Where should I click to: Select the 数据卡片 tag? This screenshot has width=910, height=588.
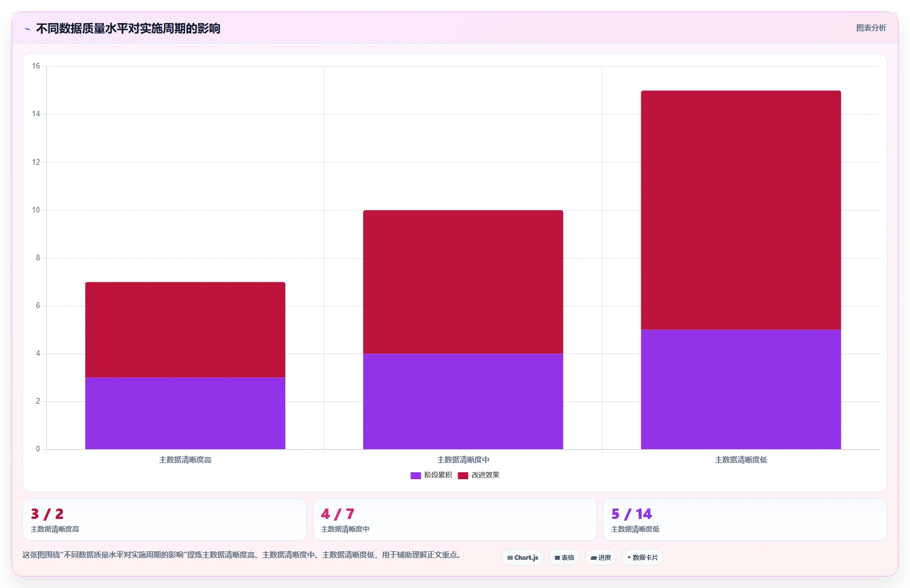click(643, 557)
